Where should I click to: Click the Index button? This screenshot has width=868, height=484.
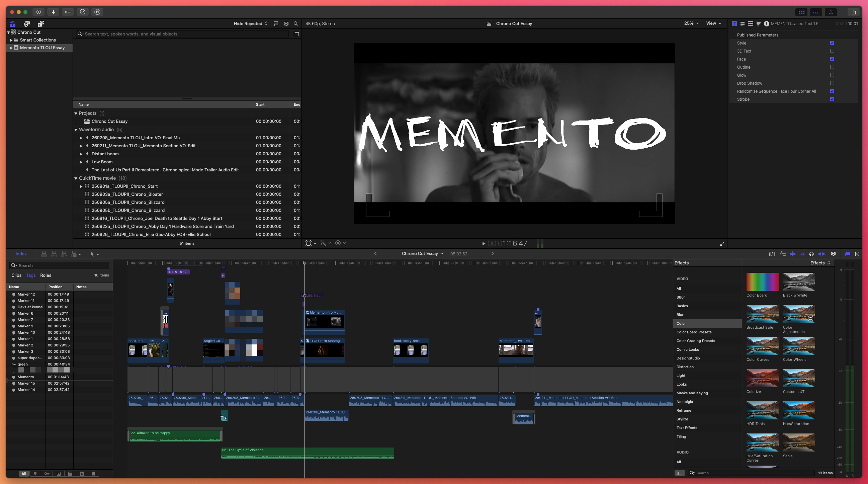tap(21, 254)
